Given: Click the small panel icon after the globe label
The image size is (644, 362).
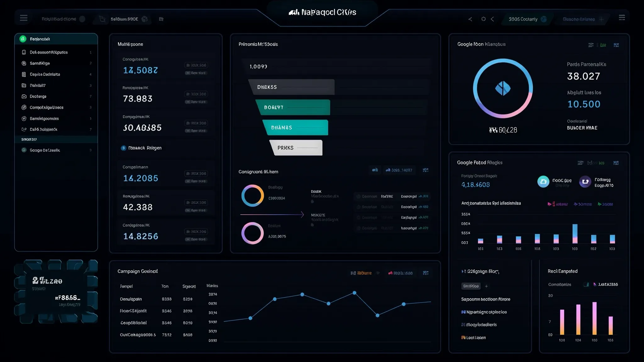Looking at the screenshot, I should 161,19.
